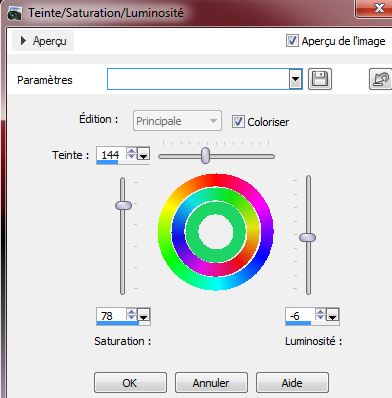Increase the Luminosité value with the up arrow
Viewport: 392px width, 398px height.
(x=320, y=311)
